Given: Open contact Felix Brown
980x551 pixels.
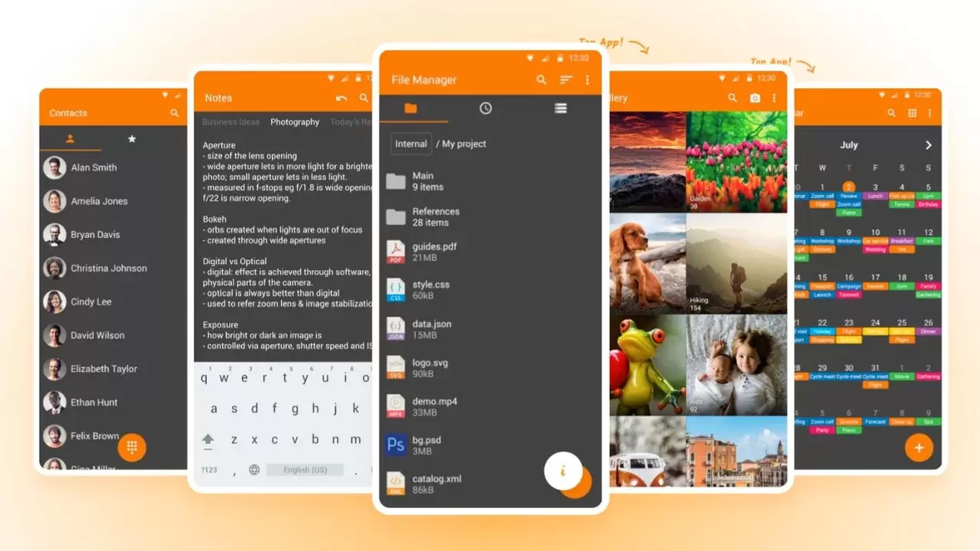Looking at the screenshot, I should pyautogui.click(x=80, y=436).
